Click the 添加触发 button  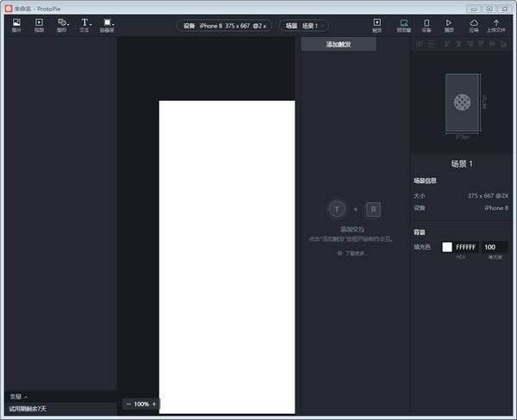pos(339,44)
